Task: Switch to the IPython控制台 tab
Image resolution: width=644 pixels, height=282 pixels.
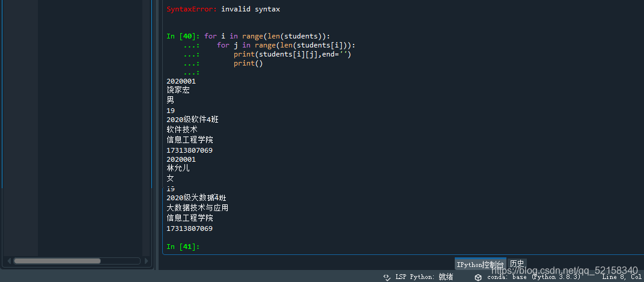Action: point(480,265)
